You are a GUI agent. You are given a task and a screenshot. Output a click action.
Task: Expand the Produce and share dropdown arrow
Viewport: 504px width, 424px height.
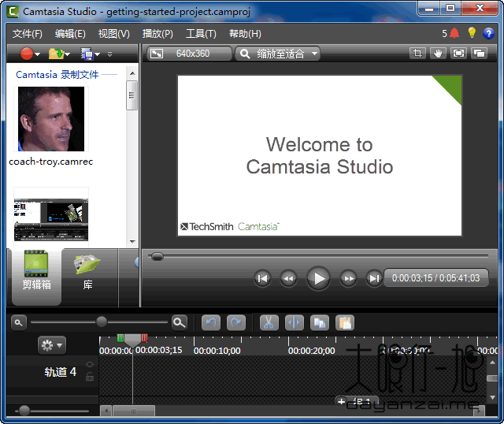(x=97, y=54)
